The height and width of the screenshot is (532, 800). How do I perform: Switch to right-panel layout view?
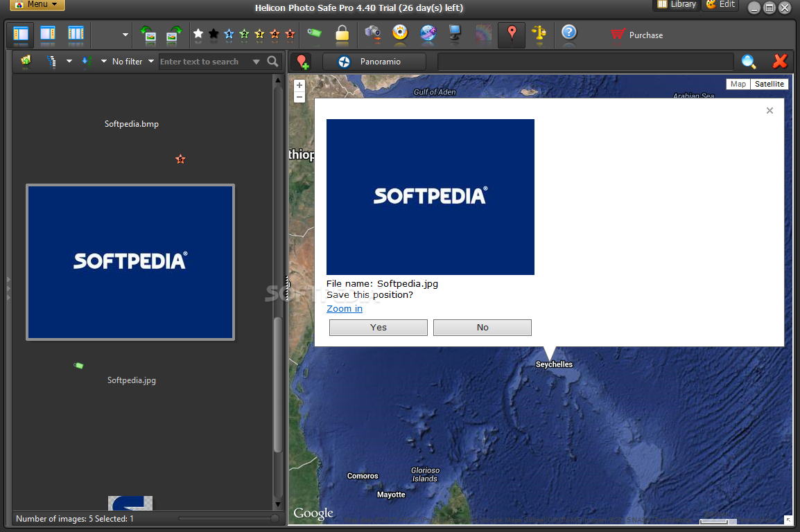coord(48,34)
